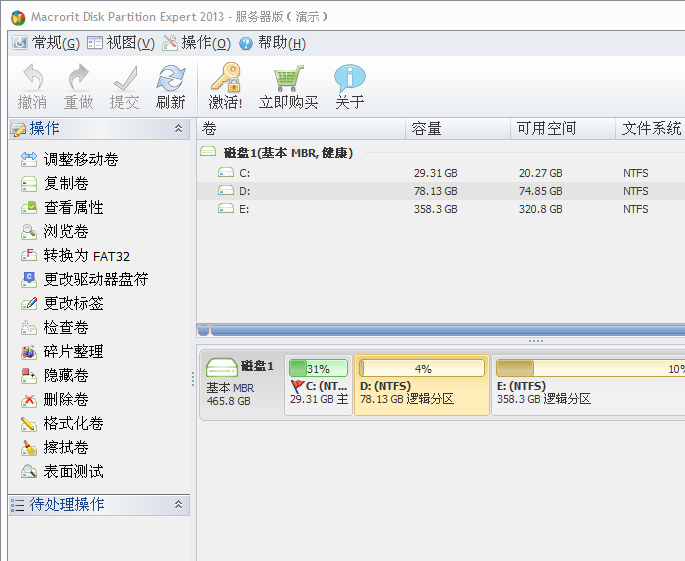Image resolution: width=685 pixels, height=561 pixels.
Task: Select the D: volume row
Action: (441, 191)
